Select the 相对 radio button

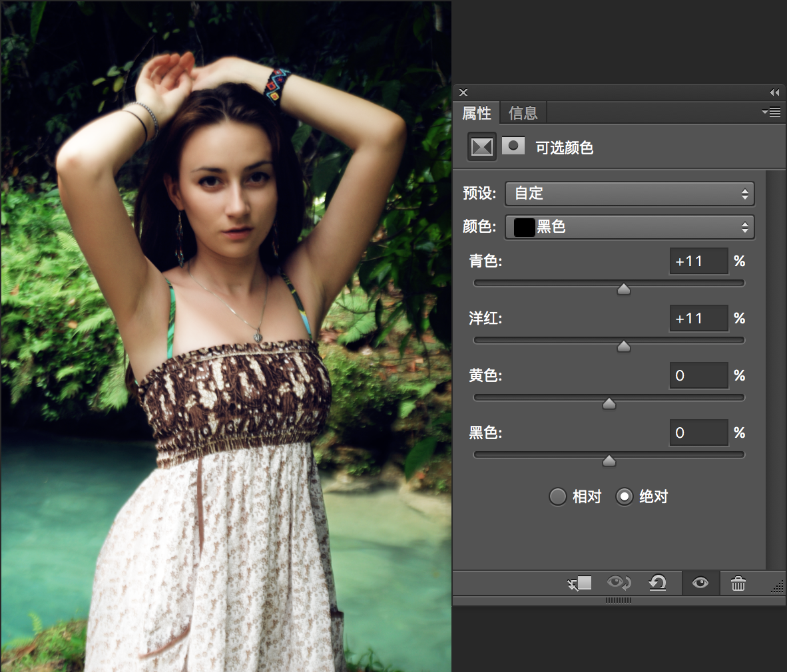coord(557,496)
